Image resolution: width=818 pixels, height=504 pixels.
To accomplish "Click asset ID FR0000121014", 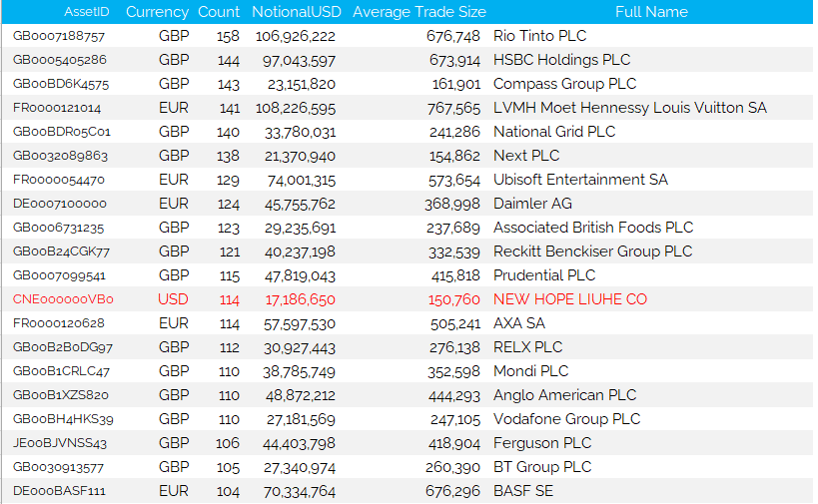I will (x=57, y=108).
